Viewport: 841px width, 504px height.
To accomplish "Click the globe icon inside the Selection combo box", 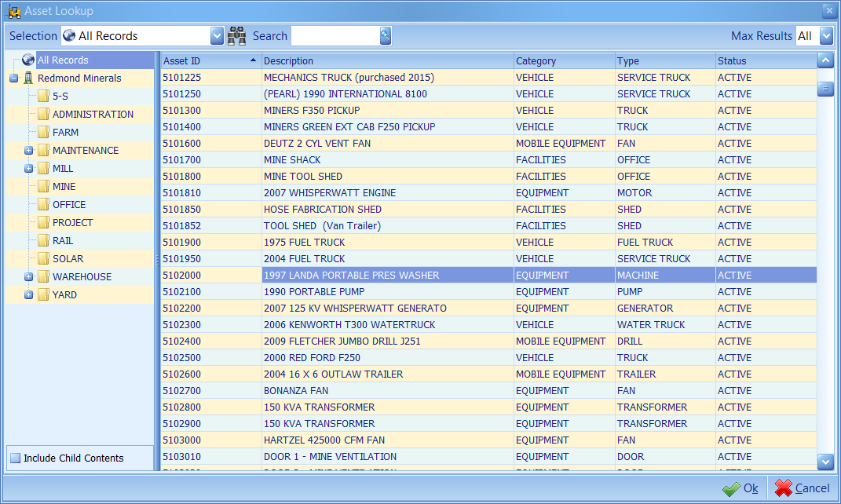I will 69,35.
